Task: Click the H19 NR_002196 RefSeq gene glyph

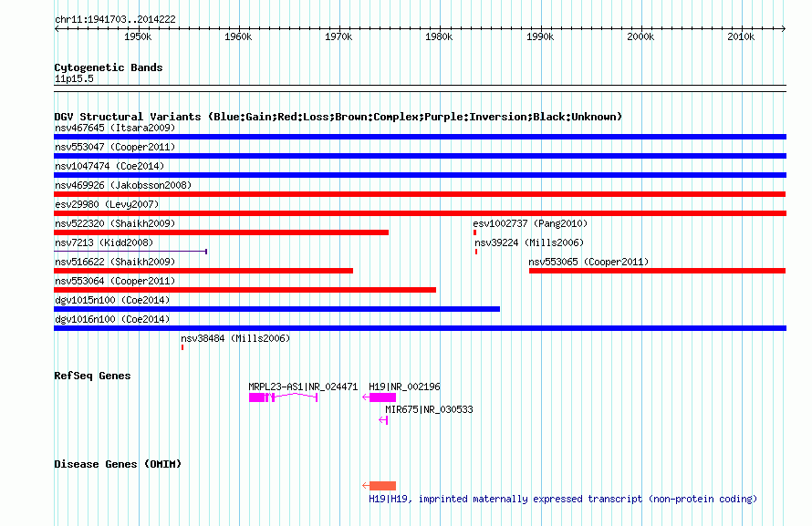Action: click(x=379, y=397)
